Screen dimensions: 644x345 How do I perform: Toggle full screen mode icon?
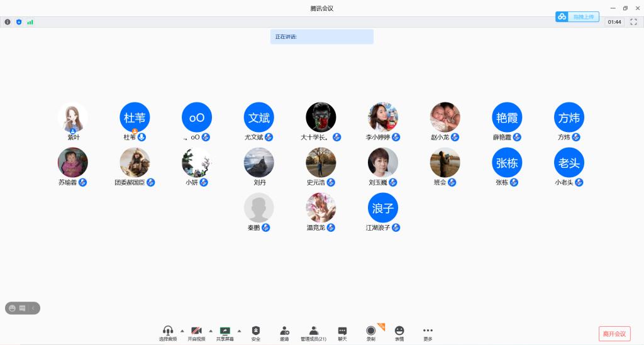[x=633, y=22]
